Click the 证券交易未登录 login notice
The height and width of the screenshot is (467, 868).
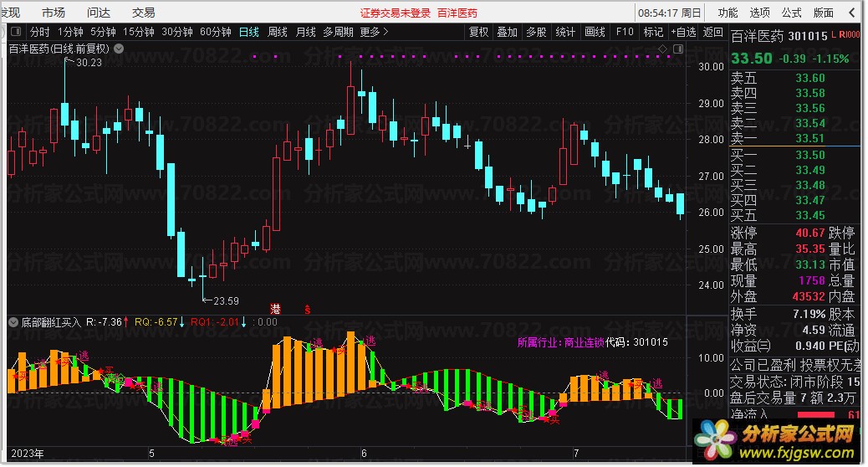click(x=396, y=13)
